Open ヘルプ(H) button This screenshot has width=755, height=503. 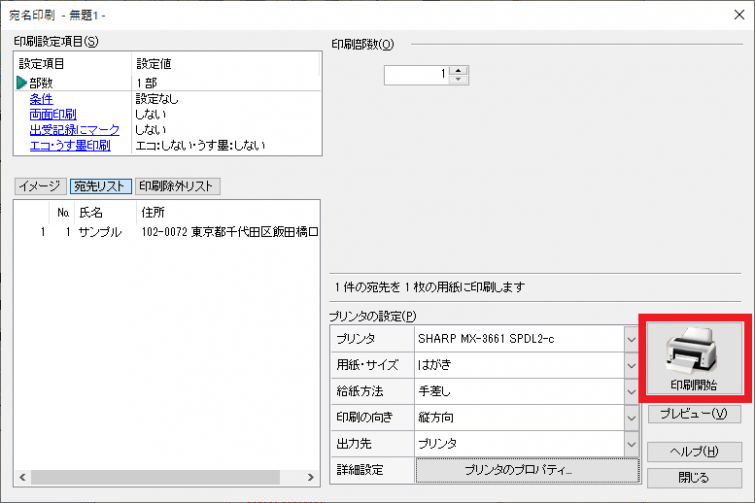tap(694, 451)
